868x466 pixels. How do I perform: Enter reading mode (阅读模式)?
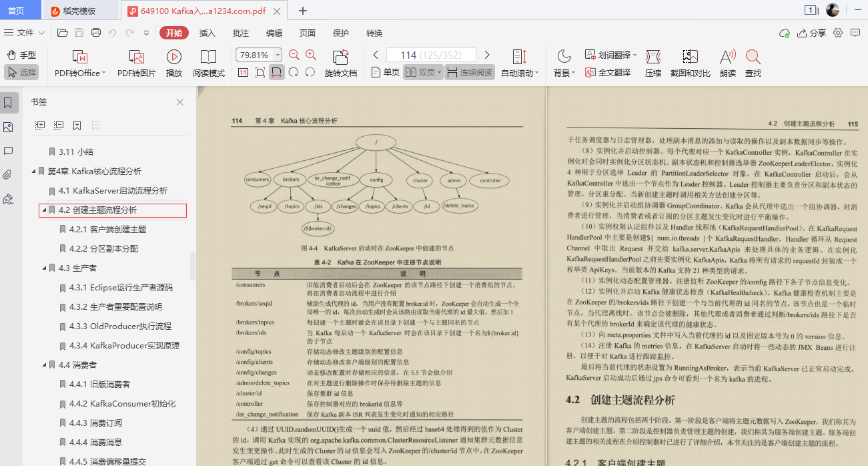(209, 64)
